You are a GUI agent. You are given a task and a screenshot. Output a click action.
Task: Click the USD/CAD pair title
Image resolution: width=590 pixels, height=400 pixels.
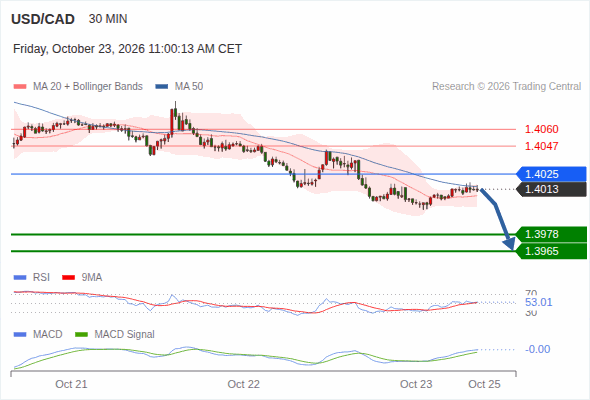point(43,19)
